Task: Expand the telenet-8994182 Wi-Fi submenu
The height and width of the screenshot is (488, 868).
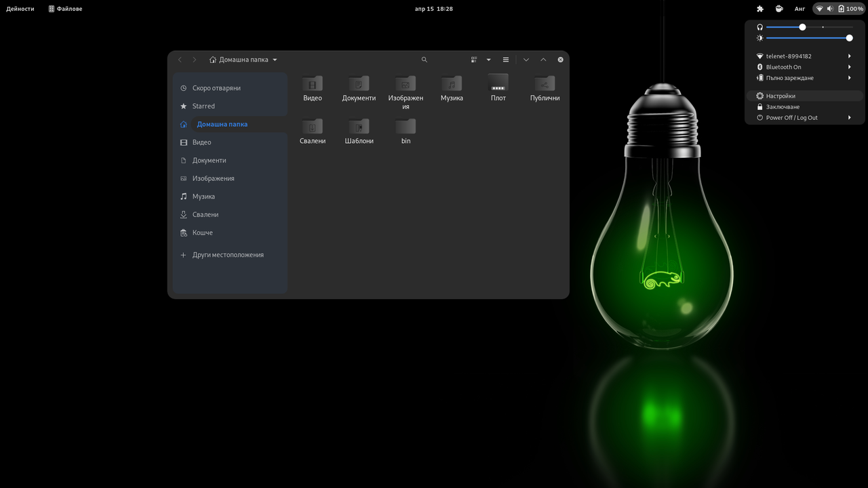Action: click(804, 56)
